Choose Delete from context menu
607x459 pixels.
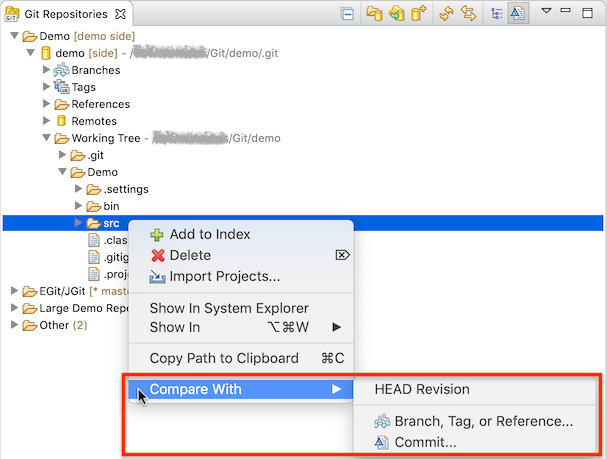pos(241,255)
